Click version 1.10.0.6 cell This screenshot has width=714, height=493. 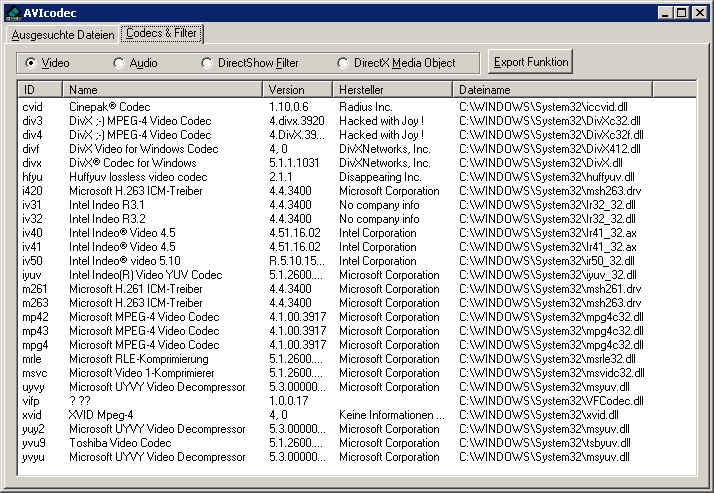[x=289, y=107]
